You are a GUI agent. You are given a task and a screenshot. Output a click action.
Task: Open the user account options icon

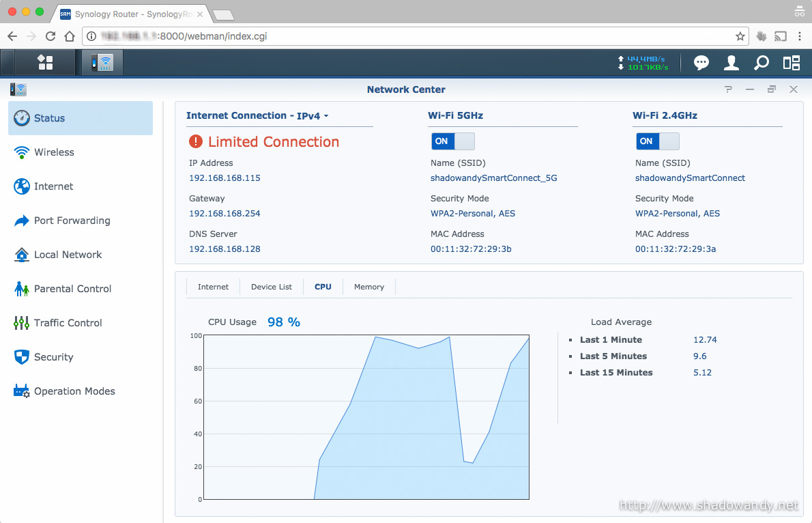731,63
